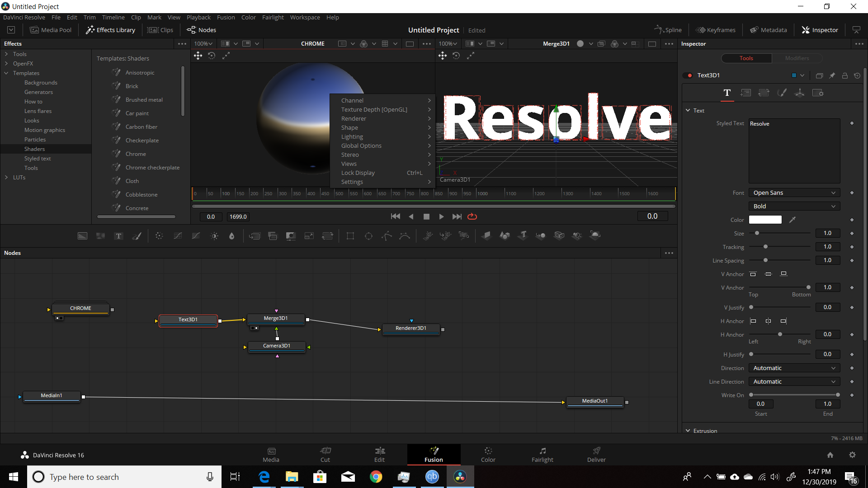The height and width of the screenshot is (488, 868).
Task: Collapse the Text section in the Inspector
Action: click(688, 110)
